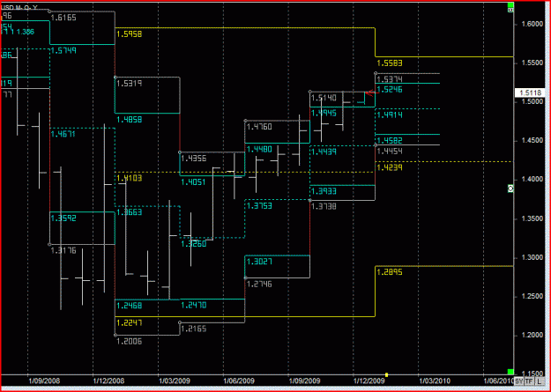Click the cyan 1.3592 label
The image size is (551, 392).
63,218
